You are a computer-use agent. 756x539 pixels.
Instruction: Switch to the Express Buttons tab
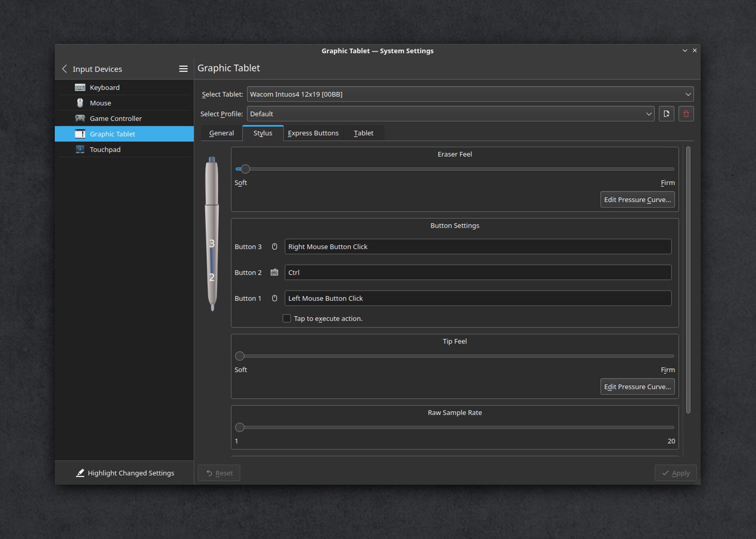(313, 133)
